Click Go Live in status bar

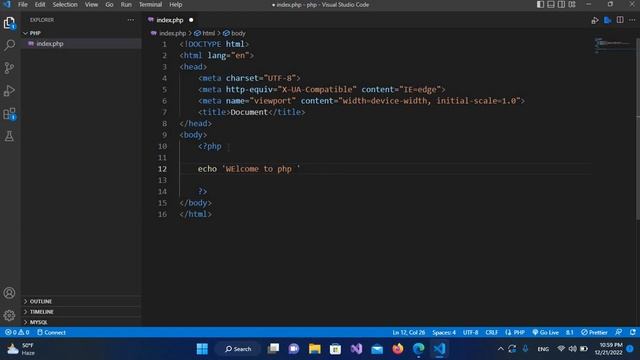tap(546, 332)
